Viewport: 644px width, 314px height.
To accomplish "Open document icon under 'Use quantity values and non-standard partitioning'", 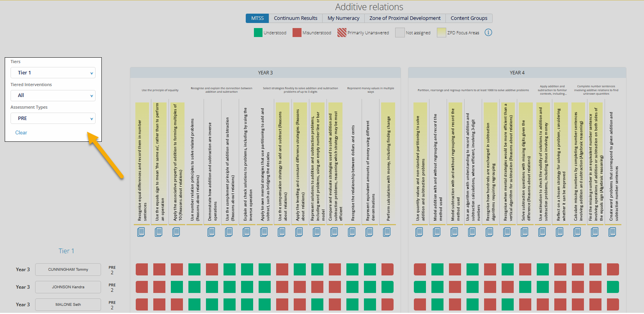I will [419, 232].
